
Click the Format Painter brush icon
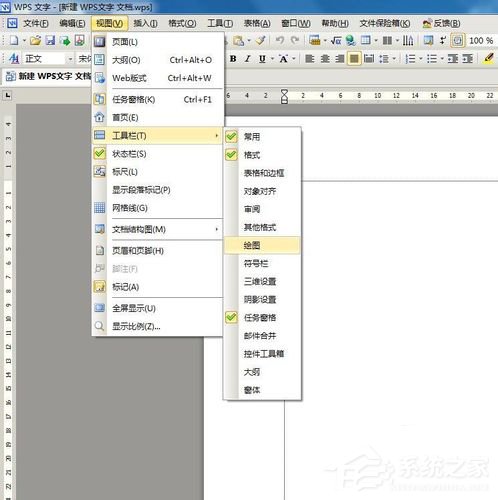[261, 41]
